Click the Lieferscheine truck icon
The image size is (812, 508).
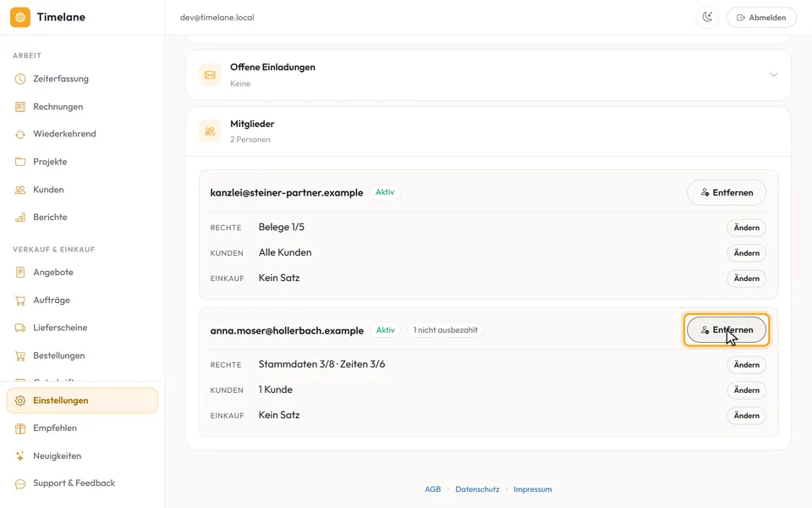20,328
